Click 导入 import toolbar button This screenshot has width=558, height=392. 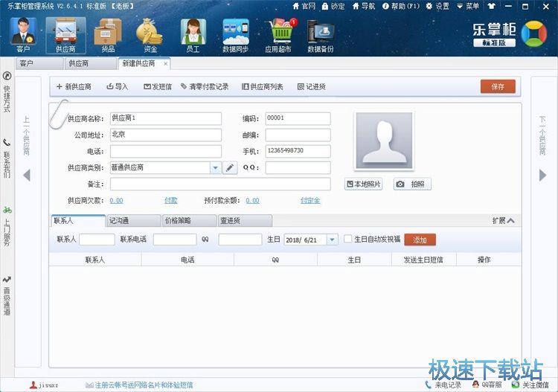click(x=117, y=86)
